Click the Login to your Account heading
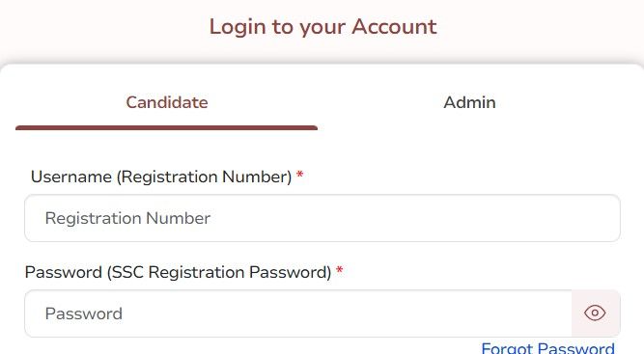The width and height of the screenshot is (644, 354). (322, 27)
